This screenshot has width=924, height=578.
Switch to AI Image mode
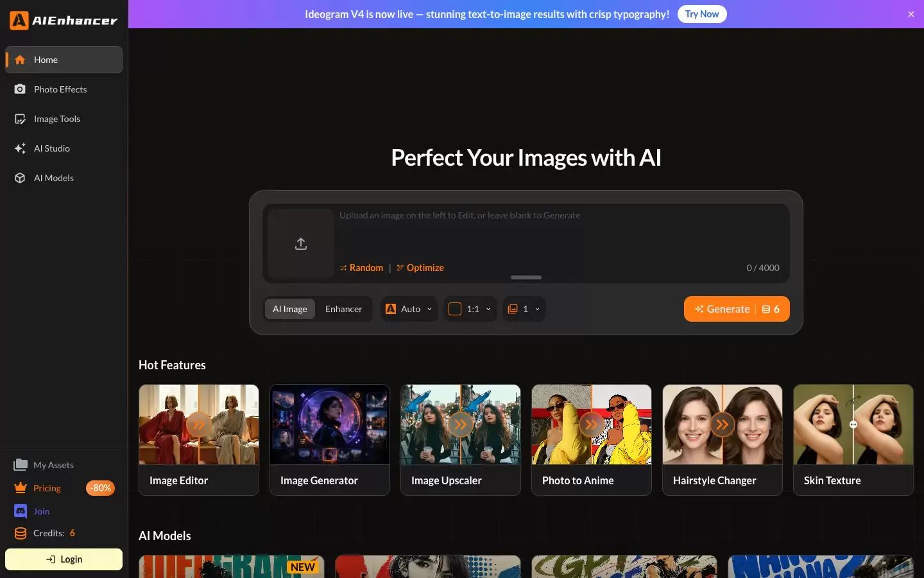click(x=290, y=309)
